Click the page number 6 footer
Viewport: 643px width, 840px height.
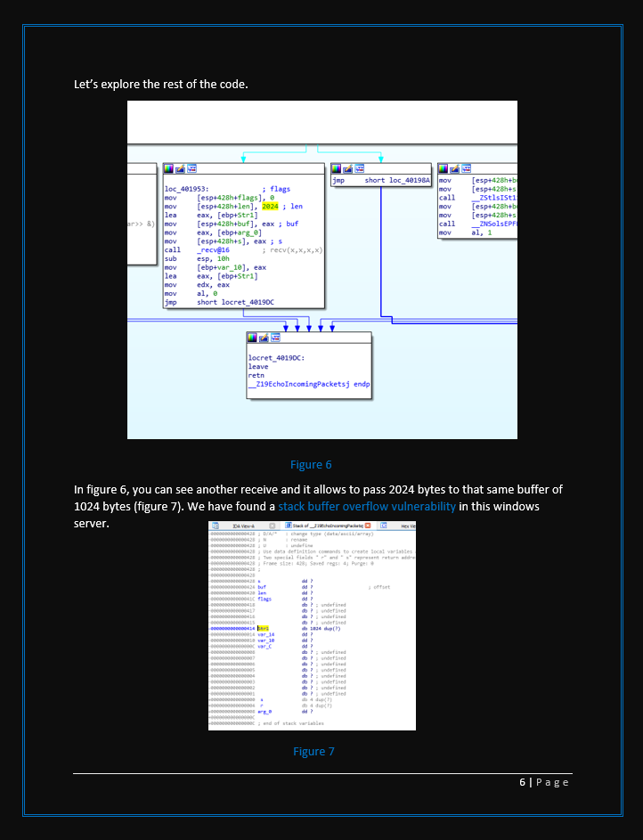[x=544, y=782]
